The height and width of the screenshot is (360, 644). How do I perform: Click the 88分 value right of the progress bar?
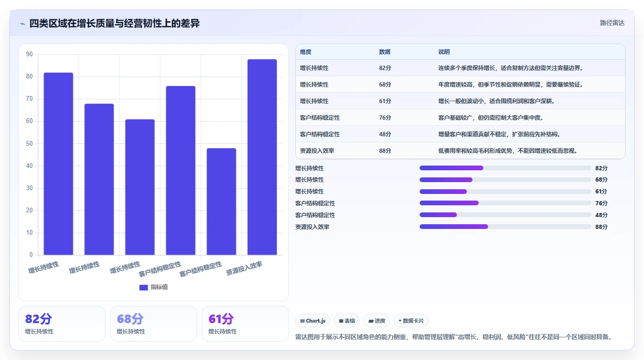coord(601,227)
